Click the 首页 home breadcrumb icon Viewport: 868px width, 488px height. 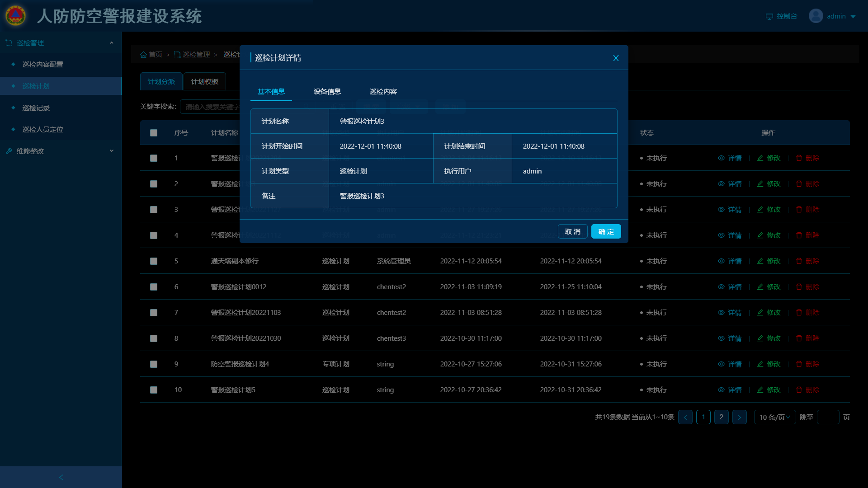[x=143, y=55]
